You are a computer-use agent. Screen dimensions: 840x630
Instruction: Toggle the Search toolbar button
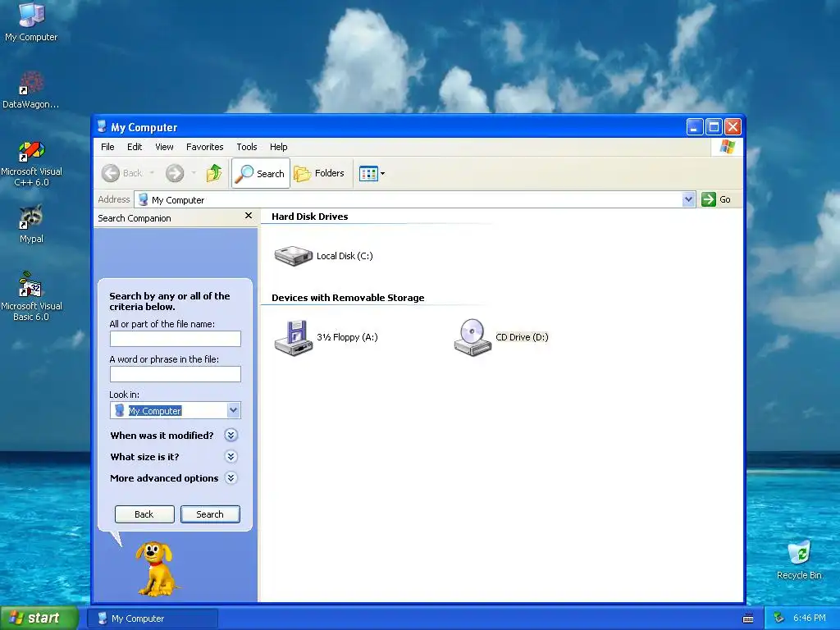coord(261,173)
